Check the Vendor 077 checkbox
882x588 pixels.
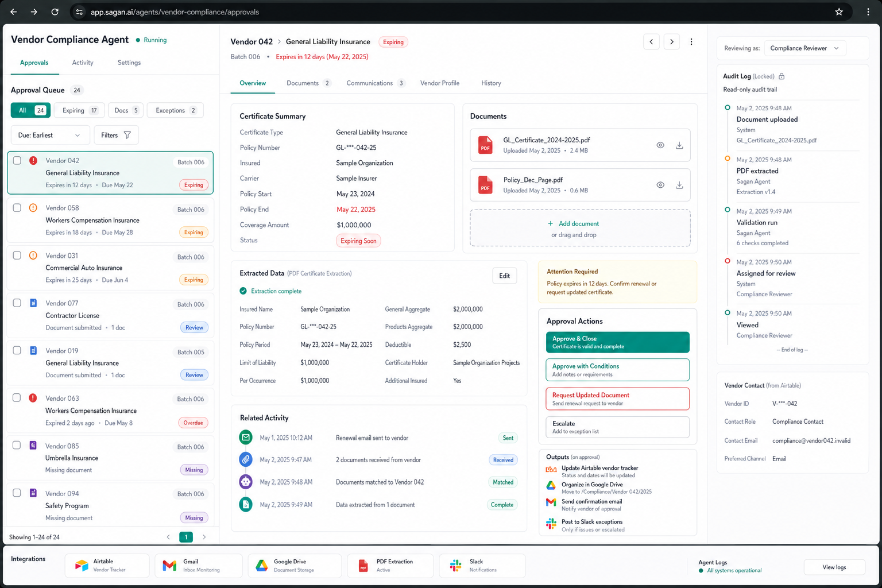point(17,303)
